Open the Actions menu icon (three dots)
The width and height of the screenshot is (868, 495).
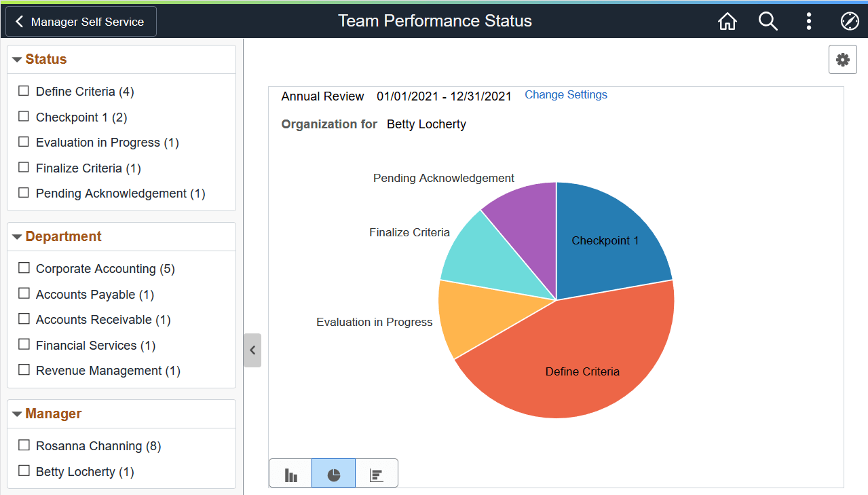[809, 21]
